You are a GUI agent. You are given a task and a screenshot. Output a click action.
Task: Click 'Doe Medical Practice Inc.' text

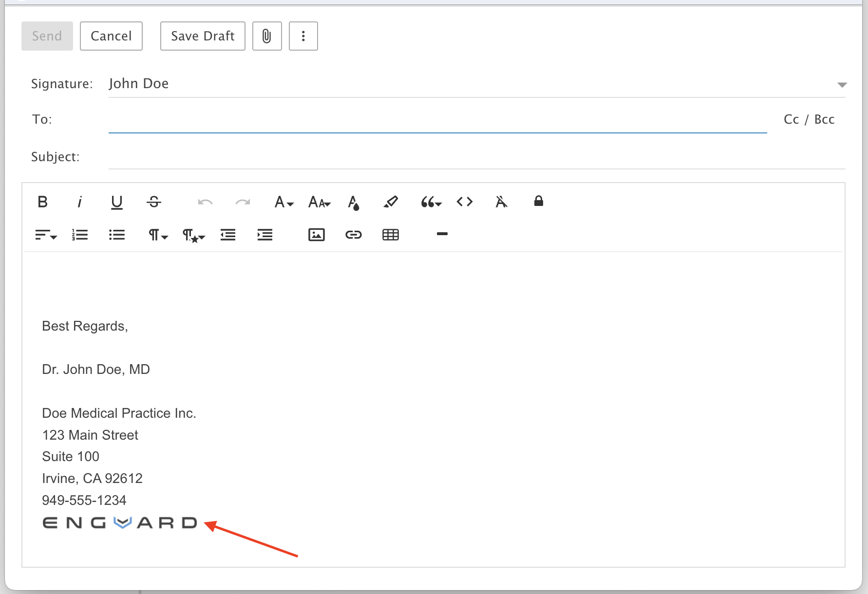coord(119,413)
